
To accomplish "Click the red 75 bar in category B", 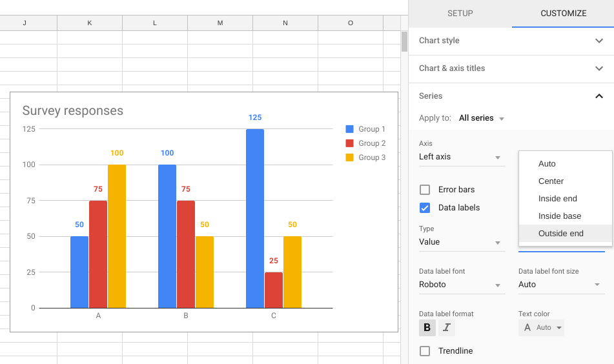I will (186, 254).
